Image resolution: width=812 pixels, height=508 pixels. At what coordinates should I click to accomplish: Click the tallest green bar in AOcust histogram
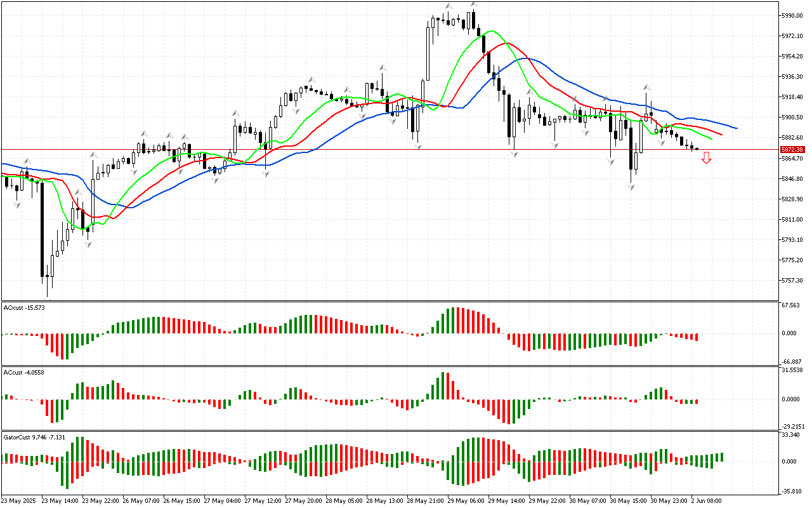[x=453, y=321]
